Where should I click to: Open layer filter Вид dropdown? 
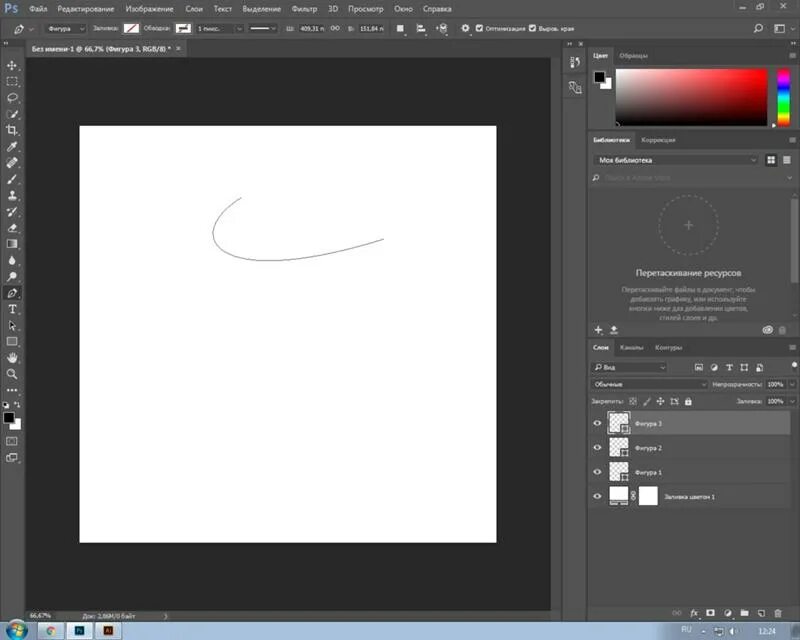pos(629,367)
